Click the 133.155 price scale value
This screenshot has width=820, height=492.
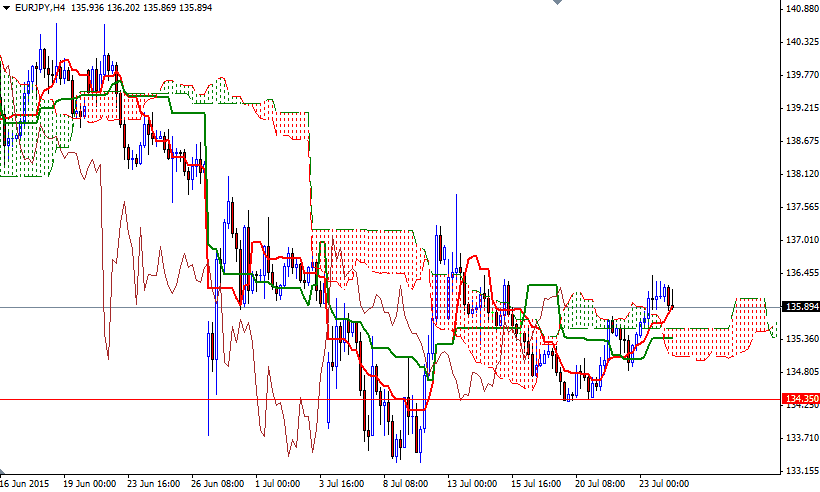[802, 470]
